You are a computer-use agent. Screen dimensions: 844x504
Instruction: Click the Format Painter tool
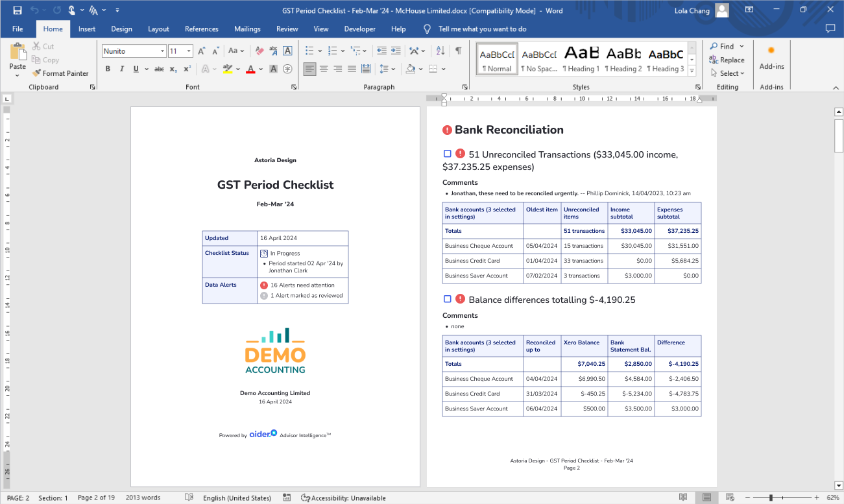pos(60,73)
